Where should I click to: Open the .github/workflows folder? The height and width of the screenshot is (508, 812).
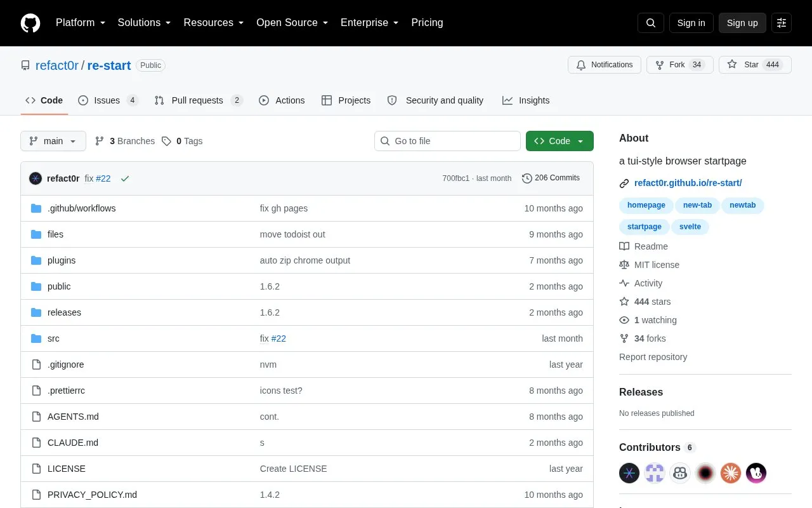click(81, 208)
